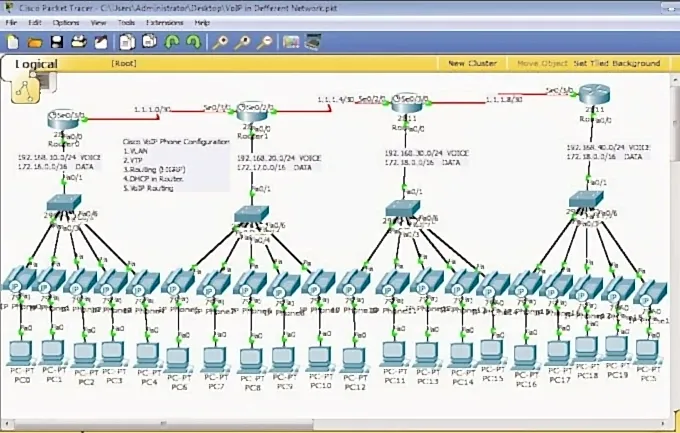Image resolution: width=680 pixels, height=433 pixels.
Task: Select the PC0 computer icon
Action: pyautogui.click(x=20, y=353)
